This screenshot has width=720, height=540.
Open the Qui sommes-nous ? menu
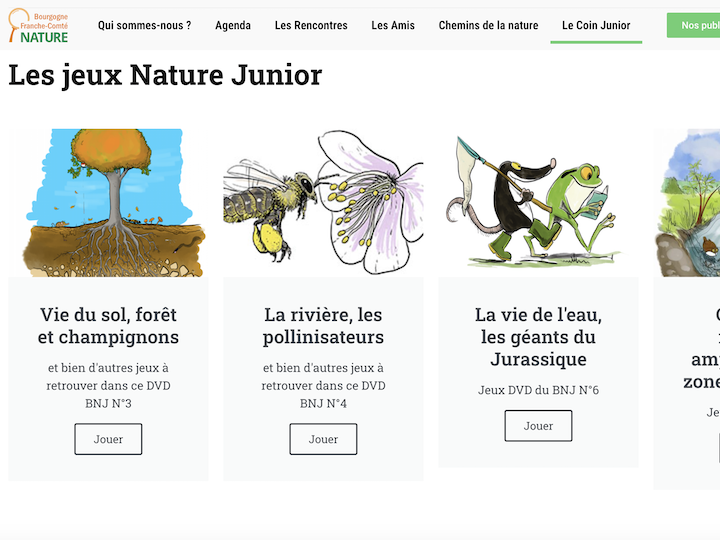(144, 26)
